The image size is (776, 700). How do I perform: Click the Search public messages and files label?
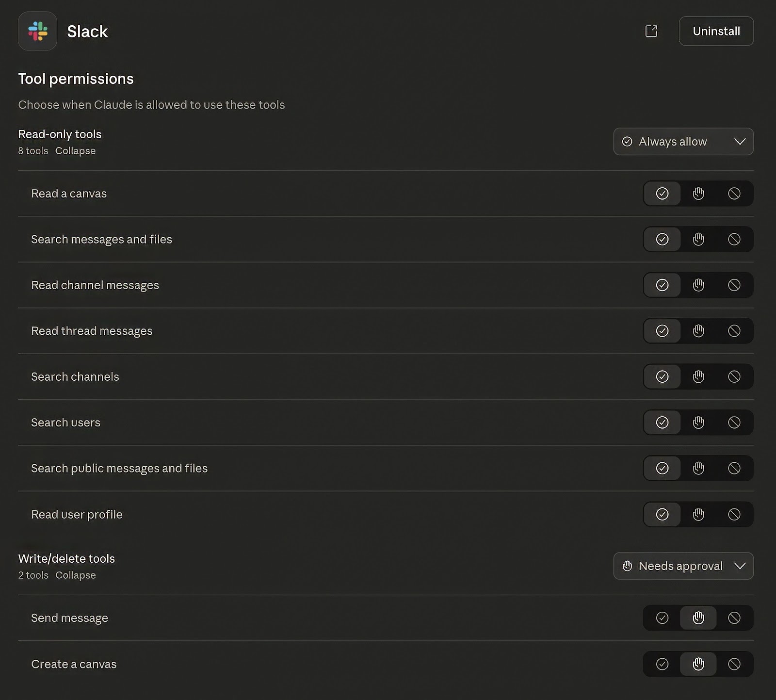coord(119,468)
